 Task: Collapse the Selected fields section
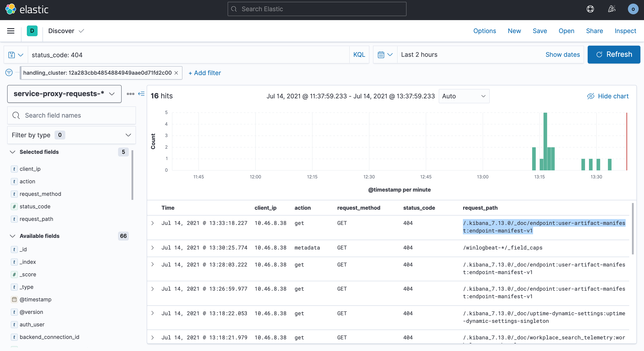coord(12,152)
